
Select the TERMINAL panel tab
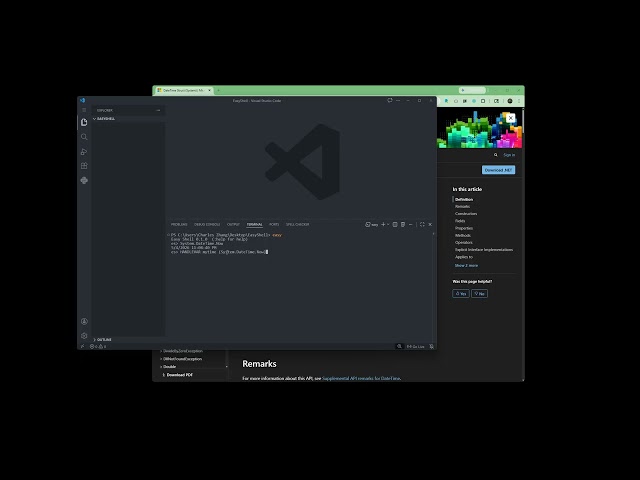(254, 224)
